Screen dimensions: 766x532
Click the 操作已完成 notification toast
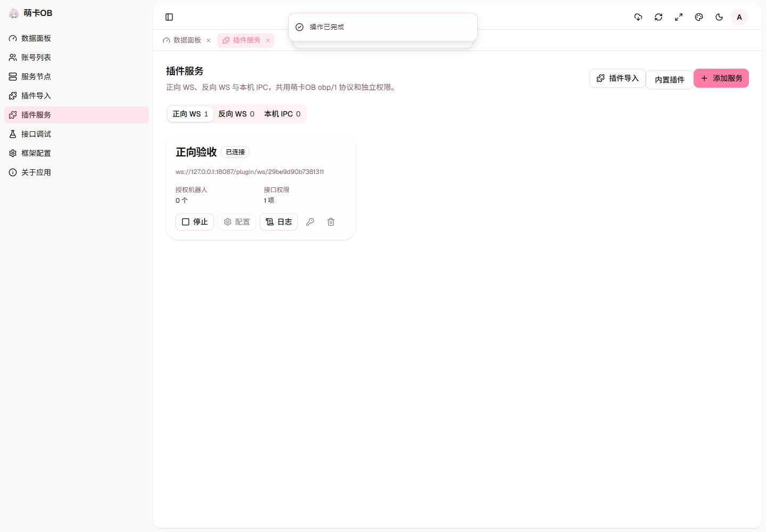click(x=383, y=27)
